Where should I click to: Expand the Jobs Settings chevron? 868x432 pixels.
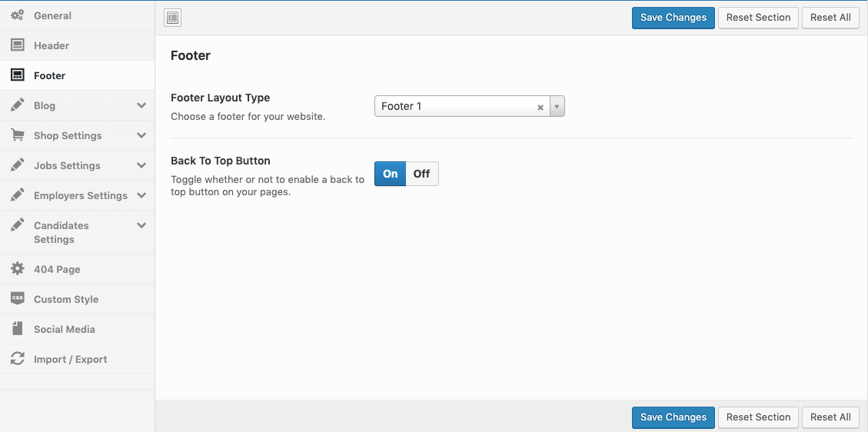(141, 165)
